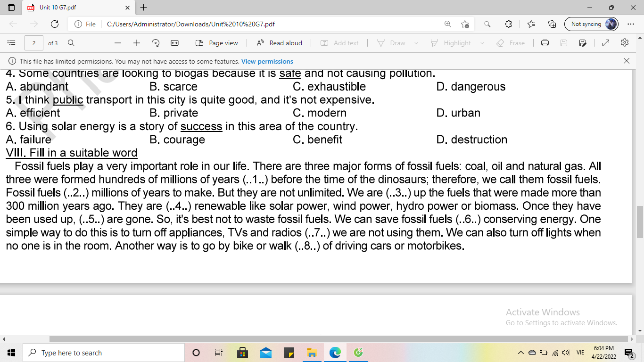Select the Unit 10 G7.pdf tab
Image resolution: width=644 pixels, height=362 pixels.
(x=78, y=8)
